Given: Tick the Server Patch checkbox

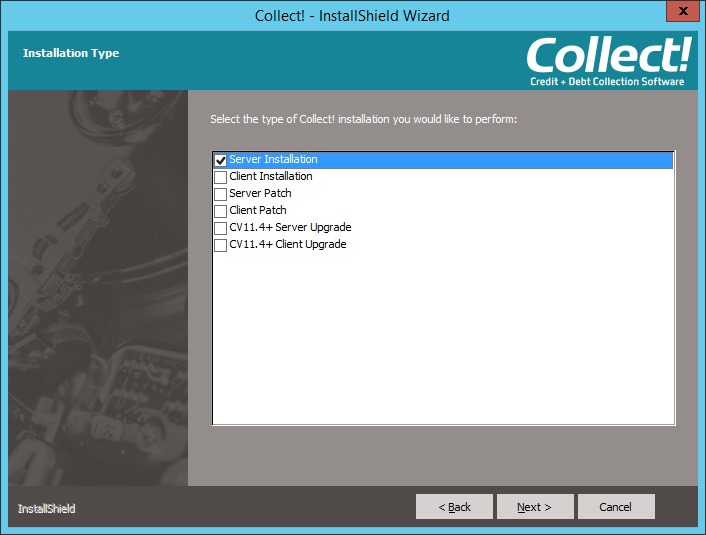Looking at the screenshot, I should tap(220, 194).
